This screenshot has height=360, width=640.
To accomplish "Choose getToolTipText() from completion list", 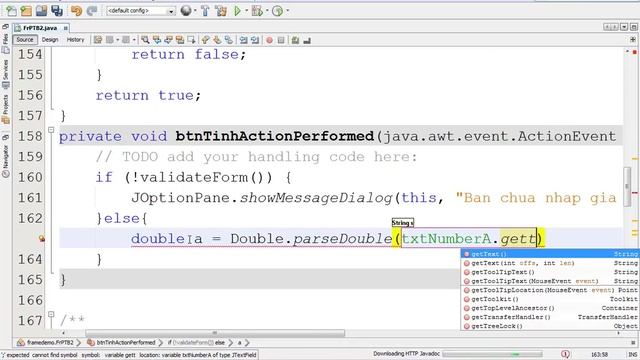I will point(550,272).
